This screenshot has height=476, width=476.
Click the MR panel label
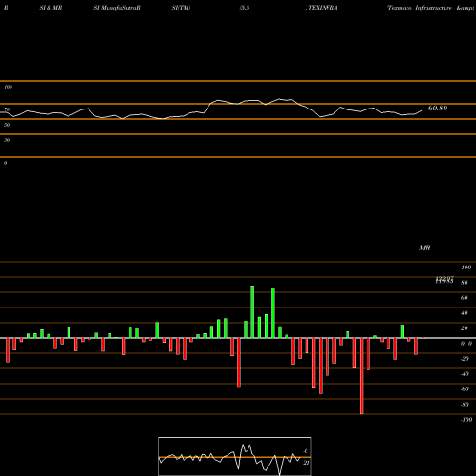[425, 248]
